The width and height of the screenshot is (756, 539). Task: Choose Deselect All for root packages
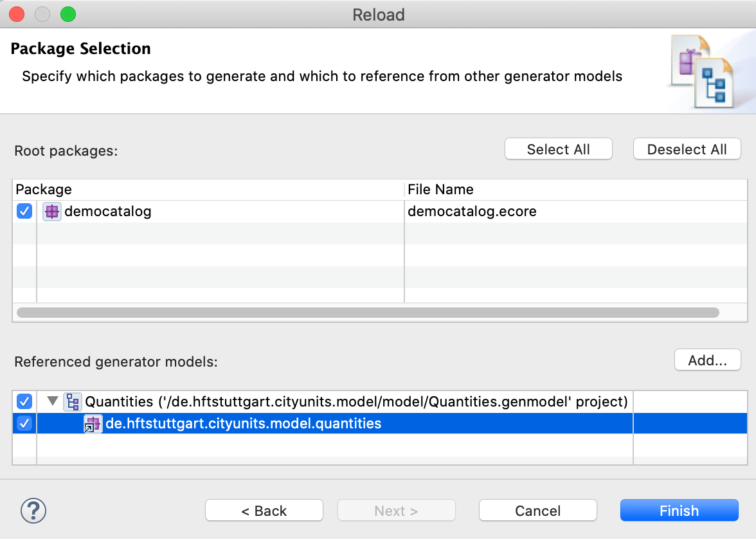[687, 149]
